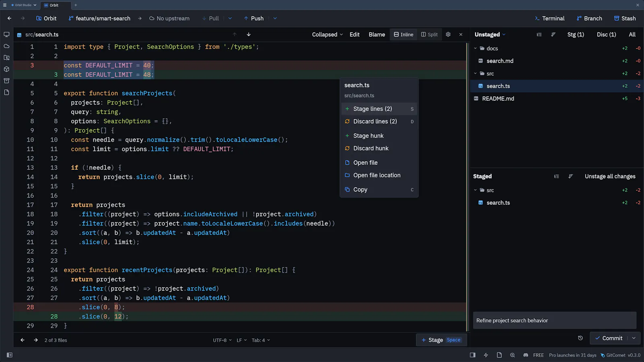The width and height of the screenshot is (644, 362).
Task: Switch diff to Inline view
Action: pos(403,35)
